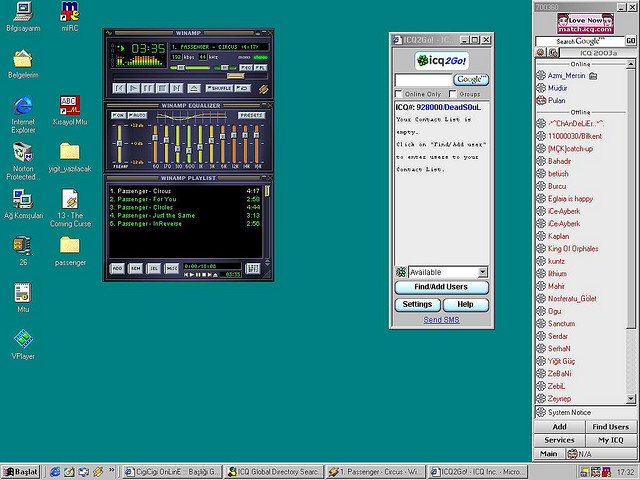Toggle Winamp repeat mode
Image resolution: width=640 pixels, height=480 pixels.
[x=243, y=88]
